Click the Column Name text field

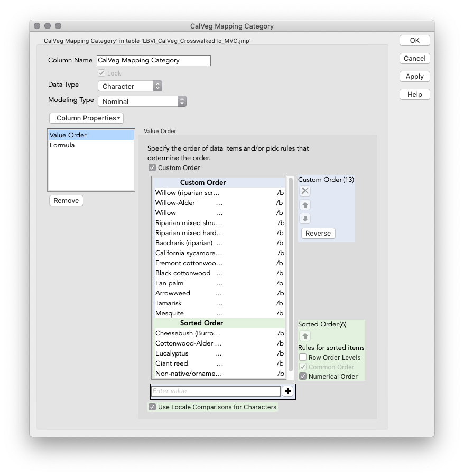click(x=154, y=60)
